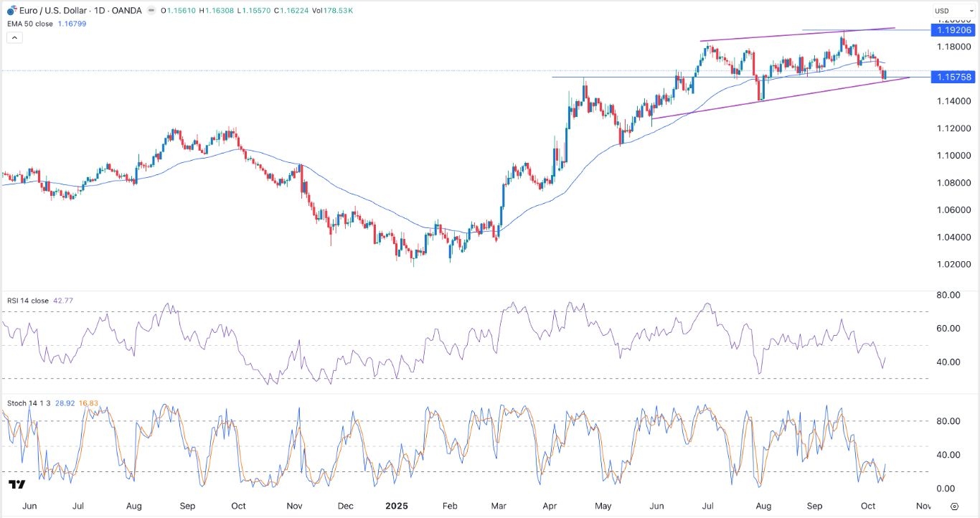Screen dimensions: 980x518
Task: Click the 1.15758 price label
Action: click(x=953, y=77)
